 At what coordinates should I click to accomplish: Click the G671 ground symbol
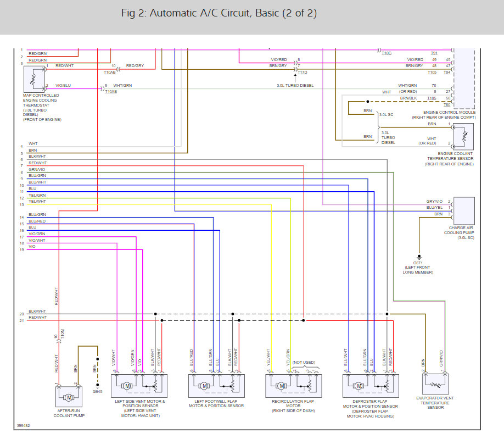pos(419,257)
